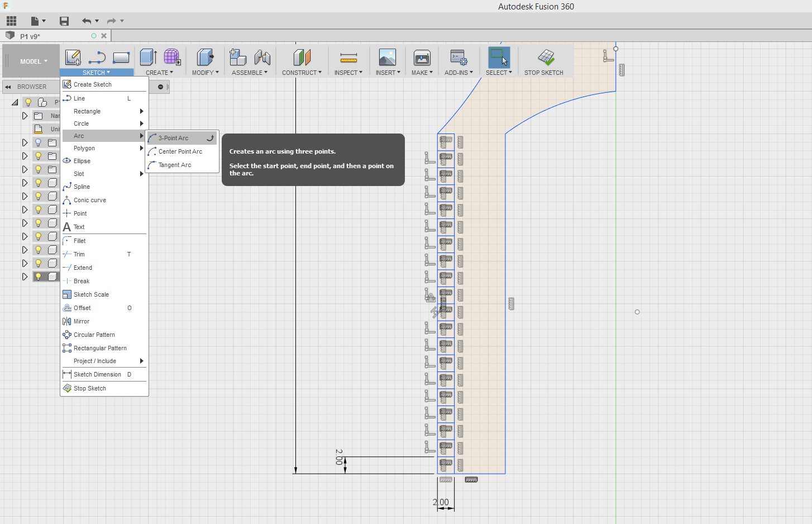Open the File menu dropdown icon

(x=38, y=21)
